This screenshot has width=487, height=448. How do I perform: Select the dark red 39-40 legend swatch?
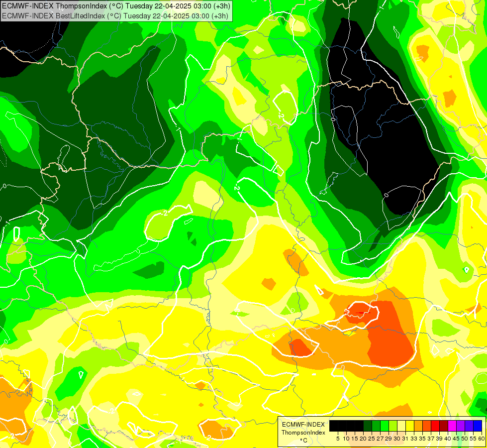click(444, 426)
